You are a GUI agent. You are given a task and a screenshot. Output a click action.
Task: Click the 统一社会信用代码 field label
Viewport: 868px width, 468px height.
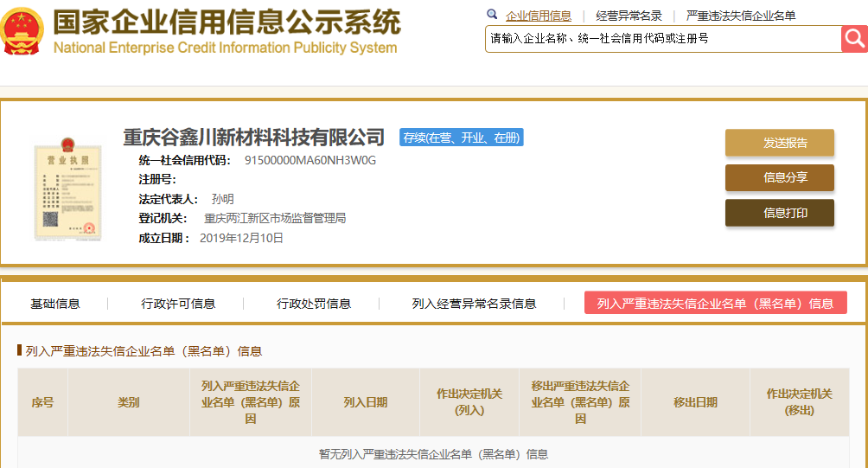184,161
